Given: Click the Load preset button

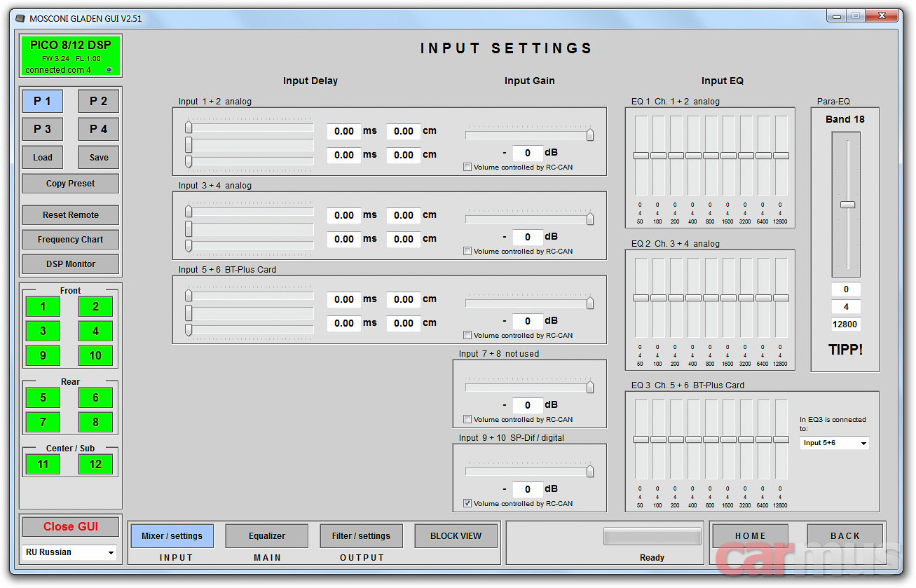Looking at the screenshot, I should 43,157.
